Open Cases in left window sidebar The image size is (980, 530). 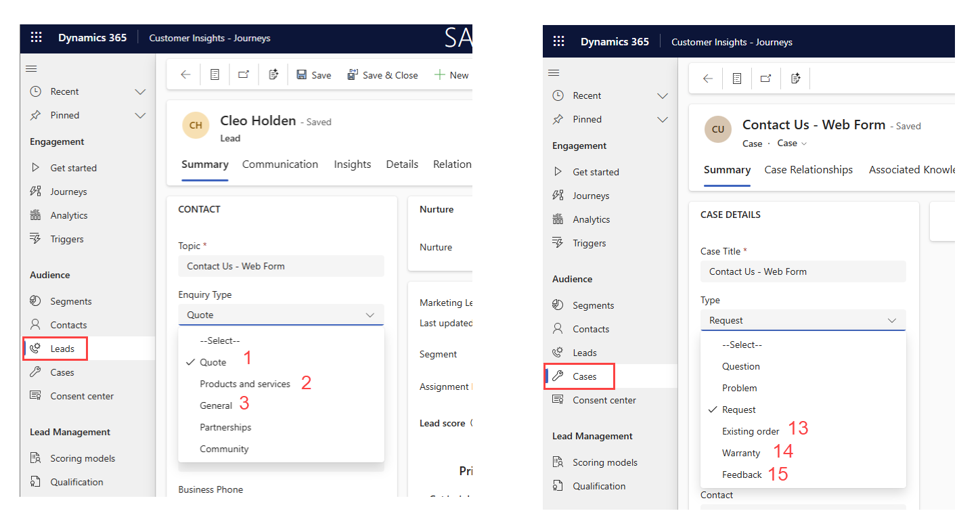(x=62, y=372)
